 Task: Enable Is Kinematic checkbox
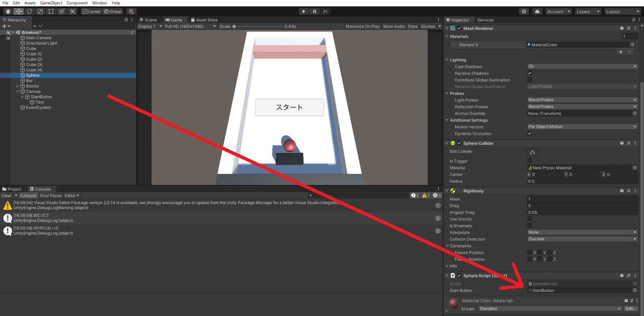[x=530, y=226]
